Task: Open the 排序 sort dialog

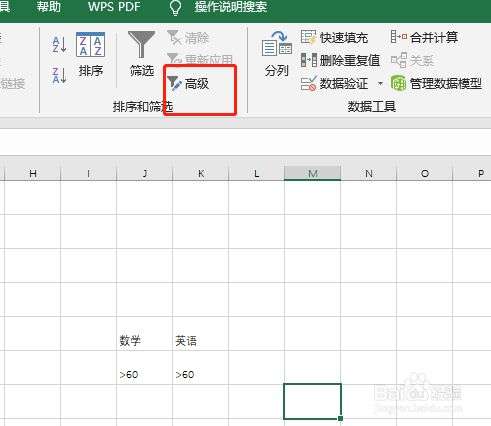Action: tap(90, 54)
